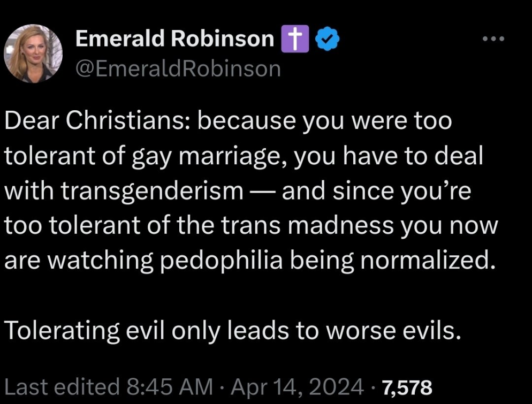Visit the @EmeraldRobinson handle

(178, 69)
